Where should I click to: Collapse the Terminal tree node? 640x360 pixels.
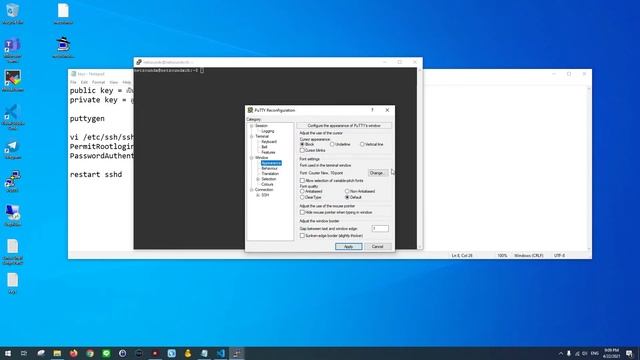251,136
